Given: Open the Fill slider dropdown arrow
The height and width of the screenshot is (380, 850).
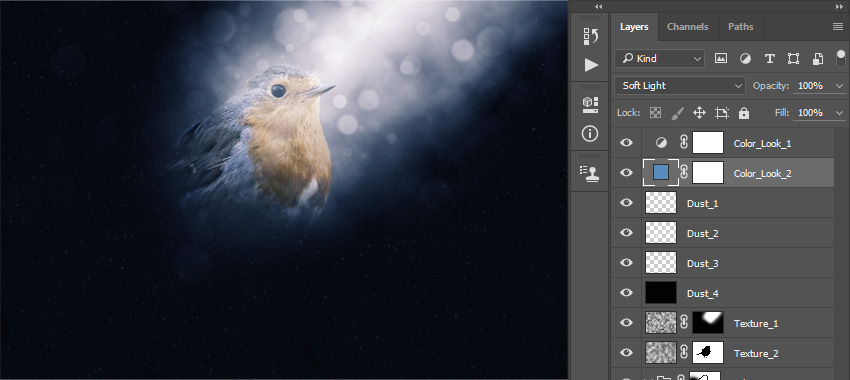Looking at the screenshot, I should pyautogui.click(x=840, y=113).
